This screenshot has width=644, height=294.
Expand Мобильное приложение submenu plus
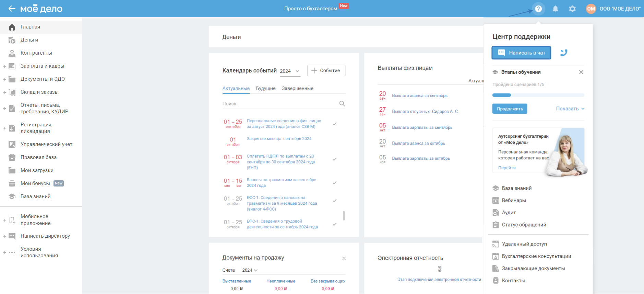[5, 220]
